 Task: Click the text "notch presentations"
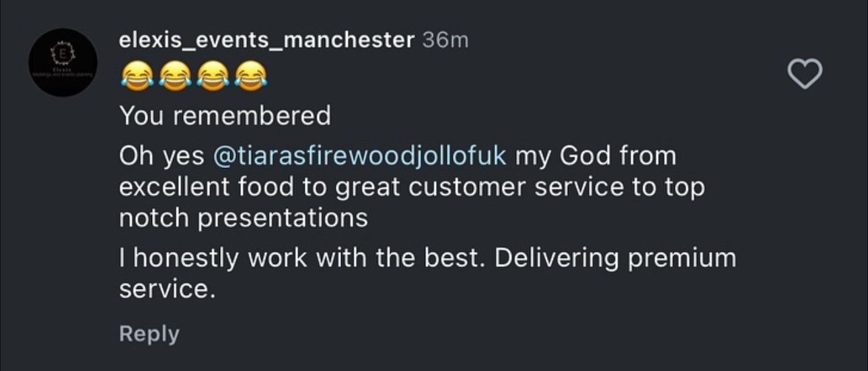[244, 218]
